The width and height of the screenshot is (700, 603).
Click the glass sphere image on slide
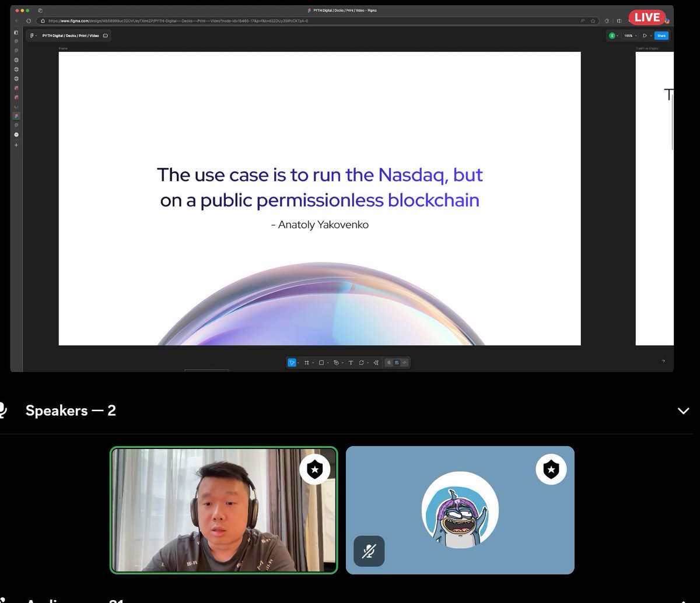pos(321,304)
